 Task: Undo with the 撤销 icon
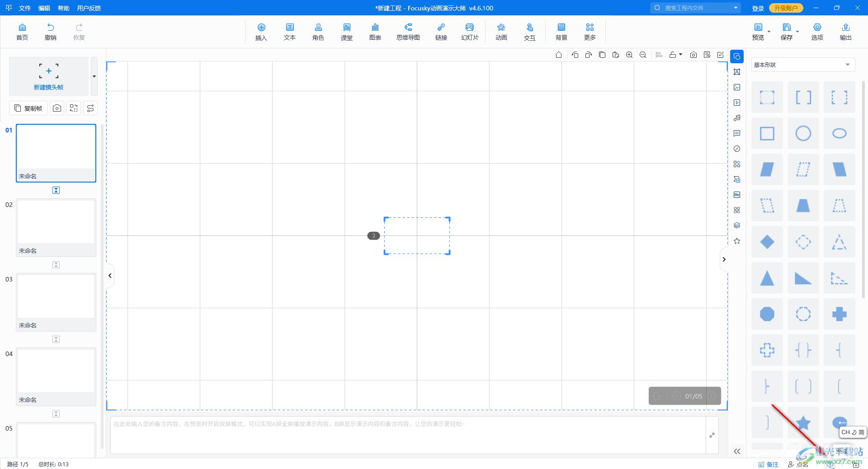click(51, 32)
